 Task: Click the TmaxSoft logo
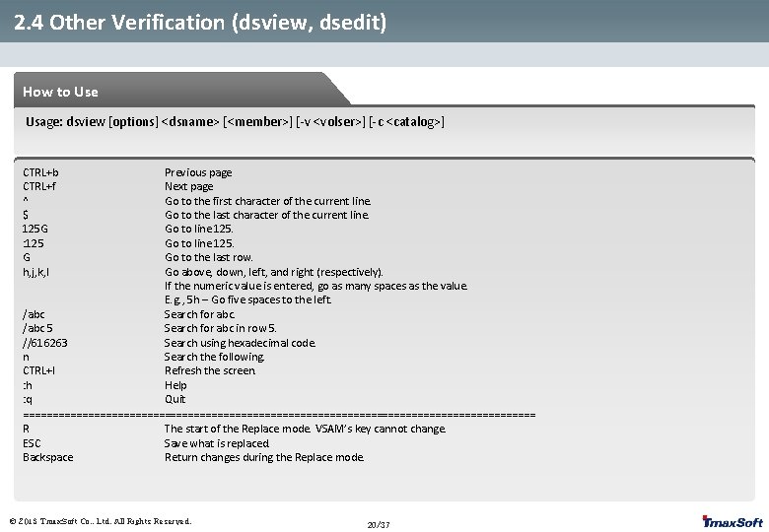pyautogui.click(x=733, y=521)
